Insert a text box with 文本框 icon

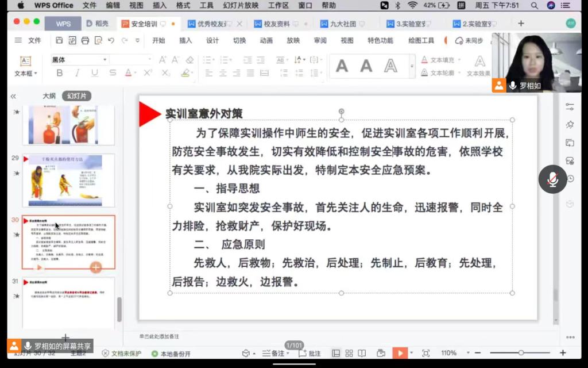(25, 66)
